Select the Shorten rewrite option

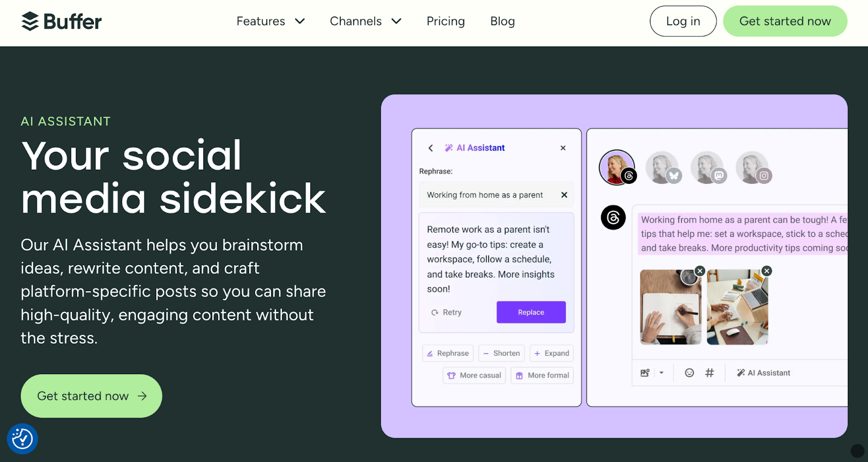(x=501, y=353)
